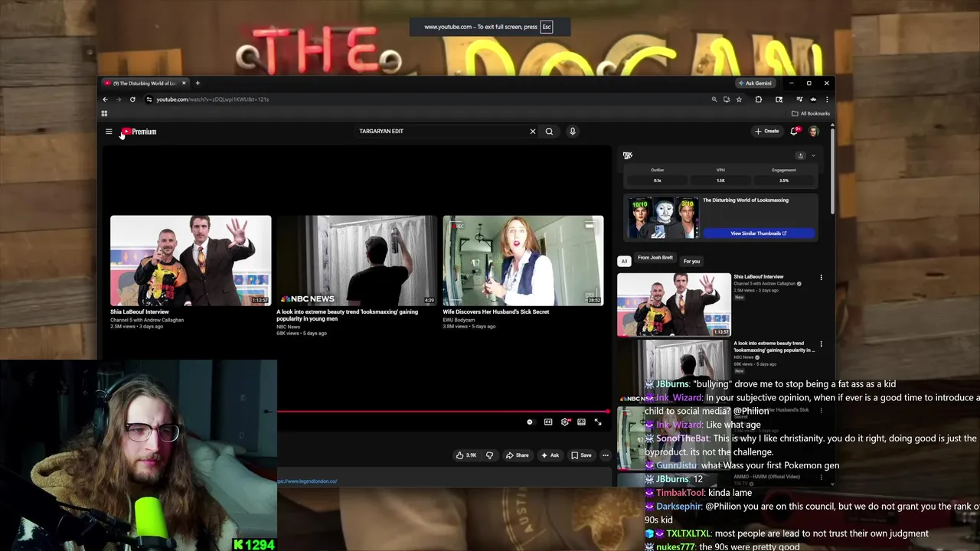Clear the TARGARYAN EDIT search text
Screen dimensions: 980x551
[x=533, y=132]
